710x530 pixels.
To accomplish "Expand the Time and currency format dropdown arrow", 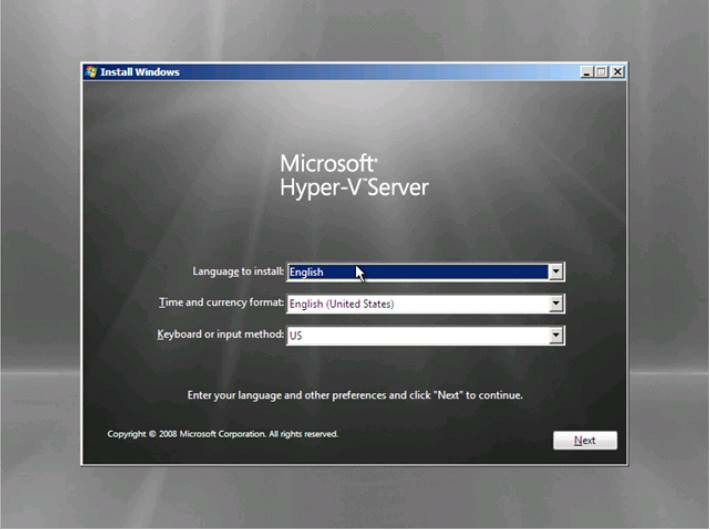I will 556,304.
